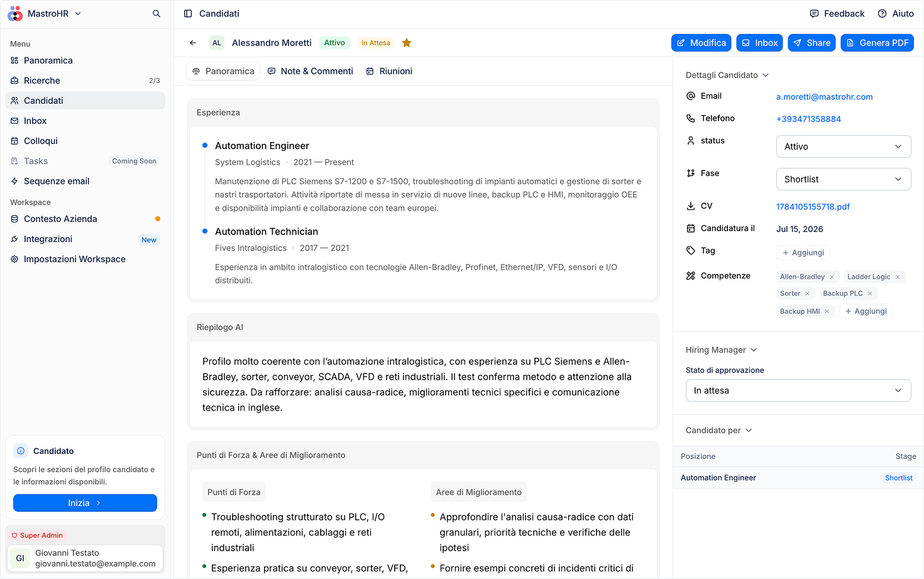Toggle the favorite star for Alessandro Moretti
This screenshot has width=924, height=579.
tap(407, 43)
